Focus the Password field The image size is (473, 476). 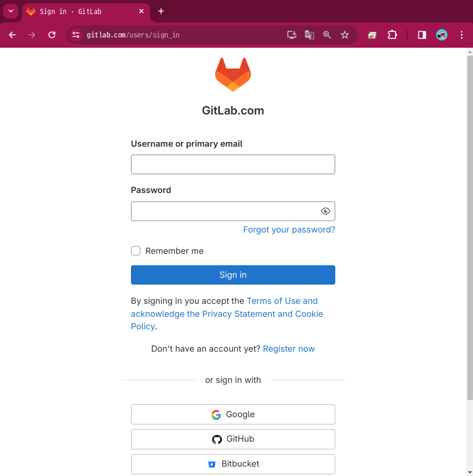(x=233, y=211)
